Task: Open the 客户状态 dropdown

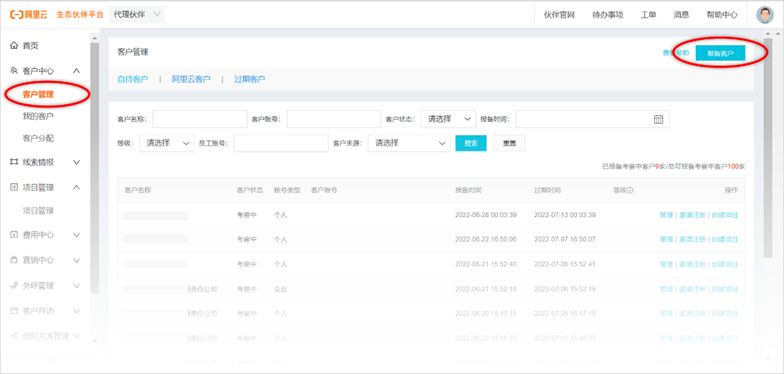Action: tap(448, 119)
